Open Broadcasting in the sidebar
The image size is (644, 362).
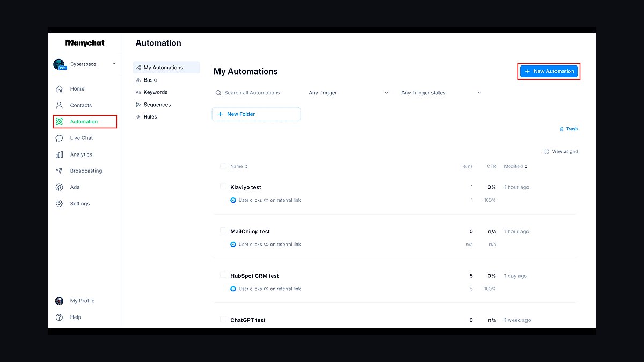(86, 171)
